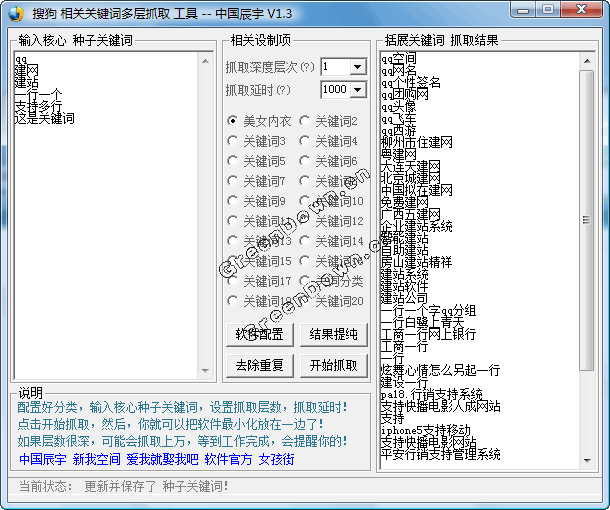
Task: Start crawling with 开始抓取 button
Action: 333,365
